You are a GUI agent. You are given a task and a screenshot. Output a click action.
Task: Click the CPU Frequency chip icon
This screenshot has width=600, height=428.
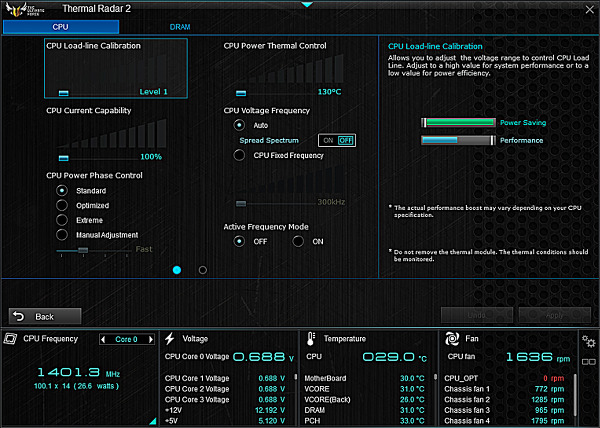[10, 338]
